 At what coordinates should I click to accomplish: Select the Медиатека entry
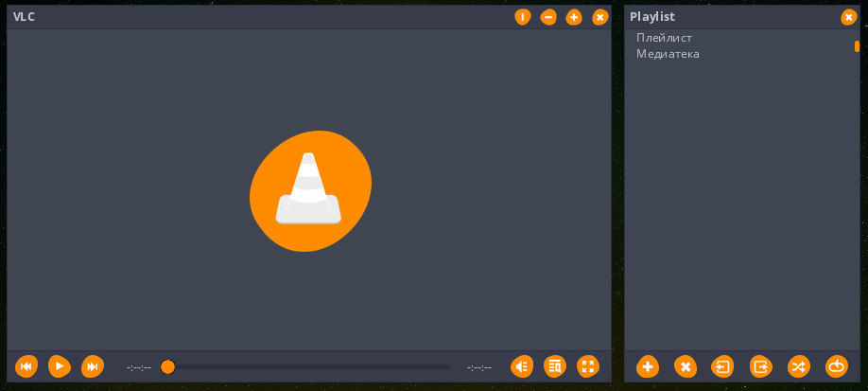(x=668, y=54)
